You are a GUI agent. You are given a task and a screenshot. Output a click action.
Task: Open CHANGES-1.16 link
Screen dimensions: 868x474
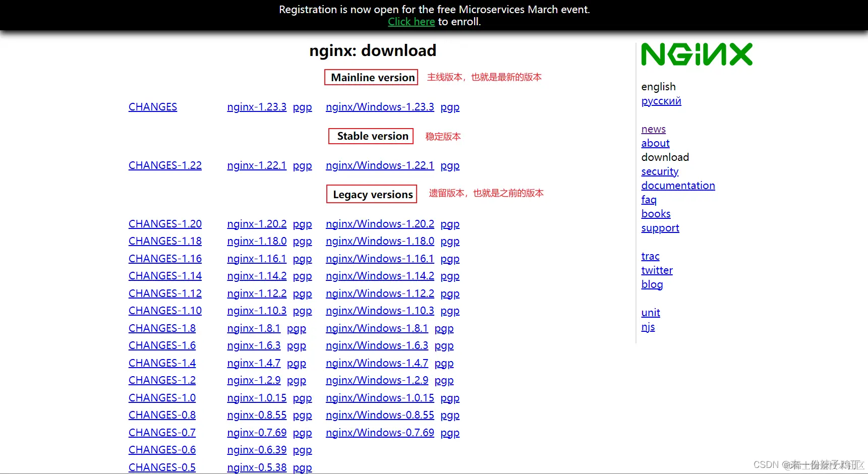coord(165,259)
